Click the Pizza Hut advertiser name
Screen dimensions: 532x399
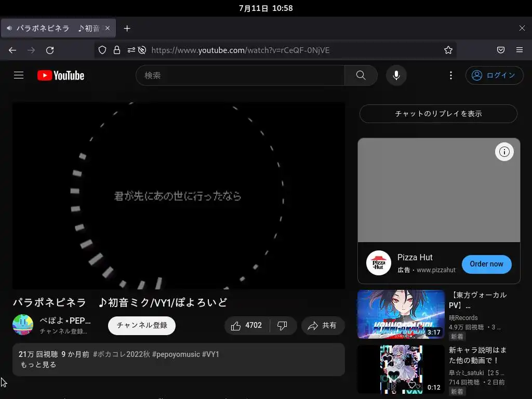click(x=415, y=258)
